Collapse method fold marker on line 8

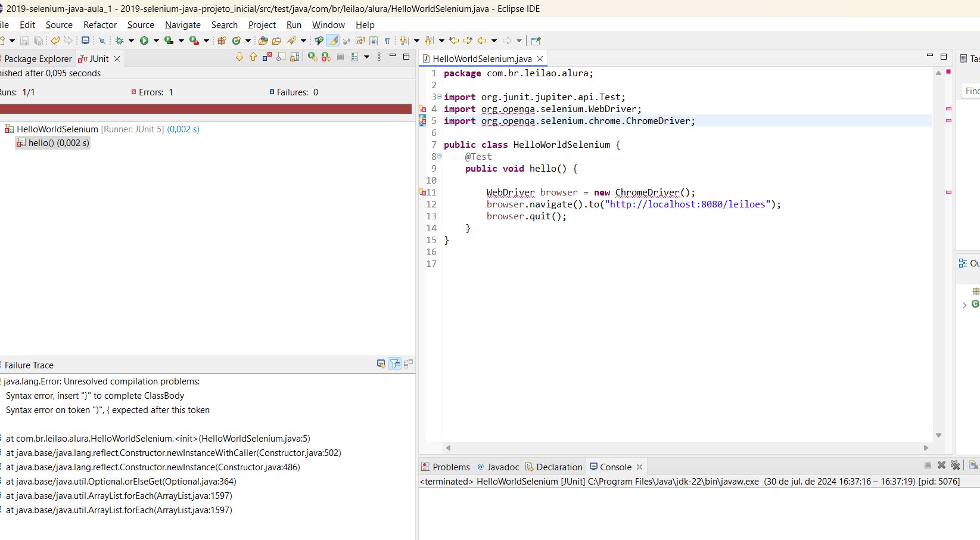pos(440,156)
